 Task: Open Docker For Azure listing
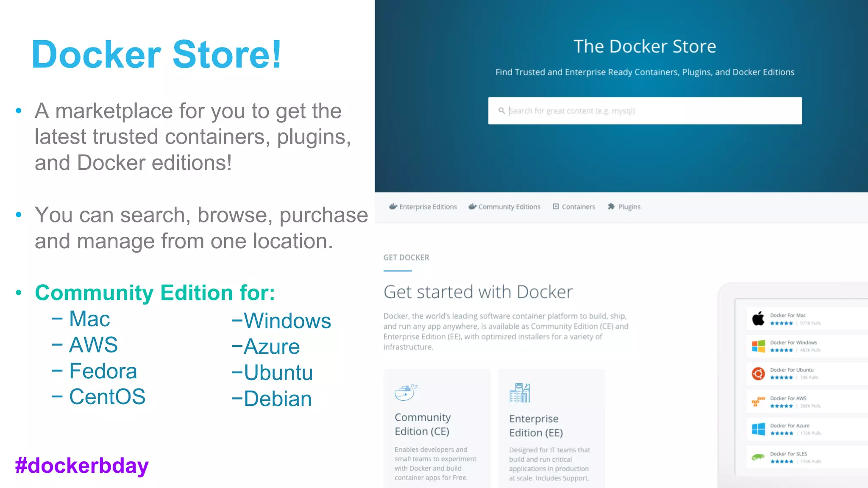pos(807,429)
